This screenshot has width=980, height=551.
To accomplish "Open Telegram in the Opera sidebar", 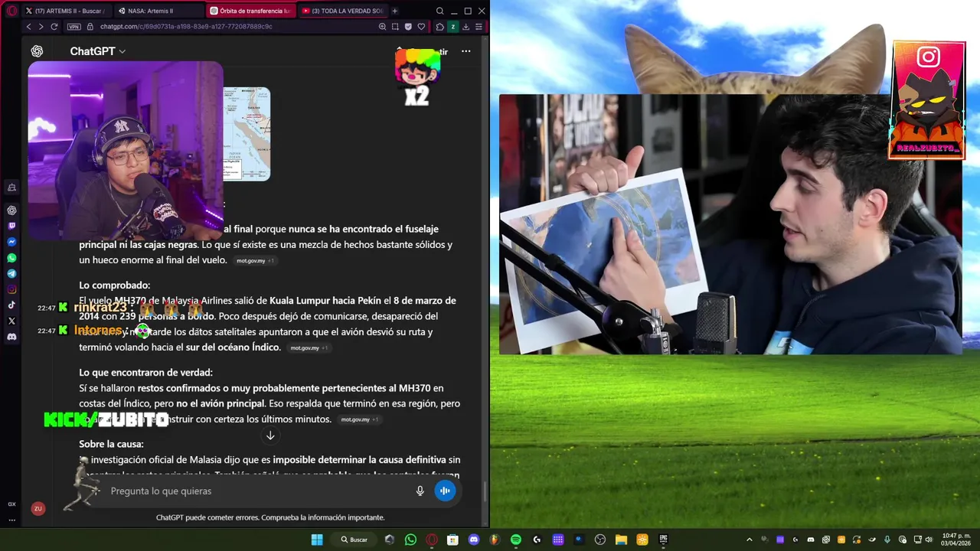I will tap(11, 273).
